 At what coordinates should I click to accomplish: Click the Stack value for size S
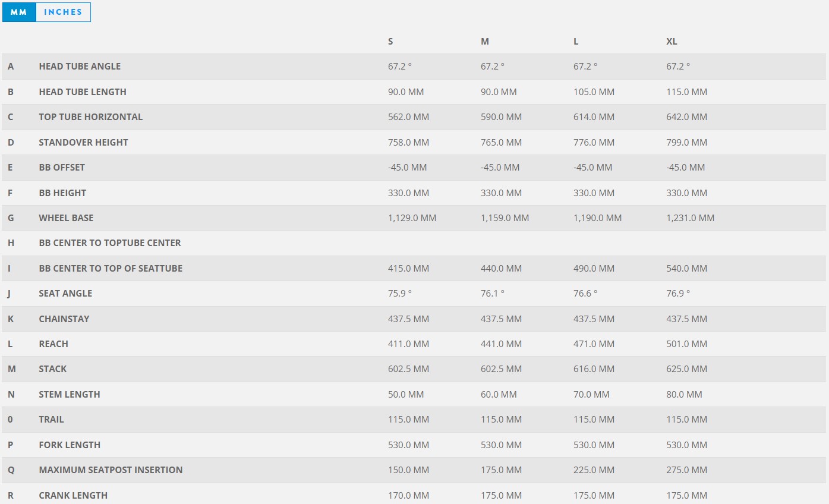pyautogui.click(x=408, y=369)
